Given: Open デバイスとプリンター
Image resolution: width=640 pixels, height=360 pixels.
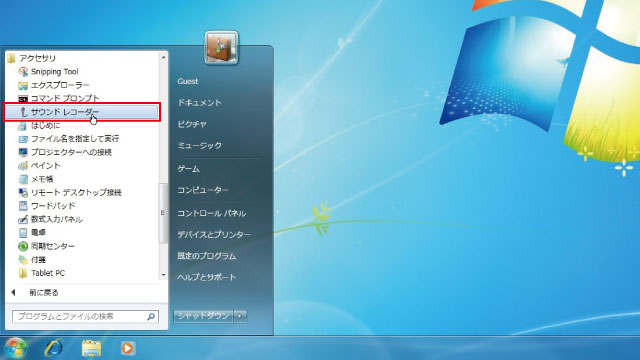Looking at the screenshot, I should click(x=214, y=235).
